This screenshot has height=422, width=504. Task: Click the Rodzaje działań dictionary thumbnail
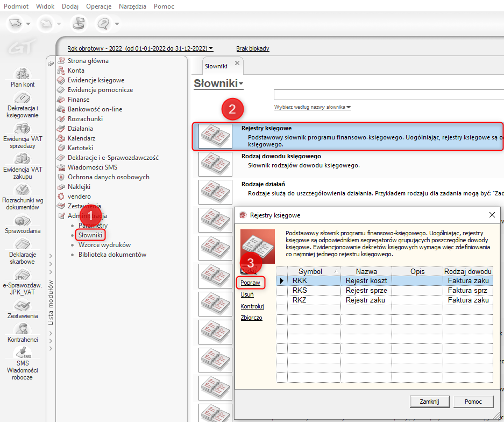(x=215, y=192)
